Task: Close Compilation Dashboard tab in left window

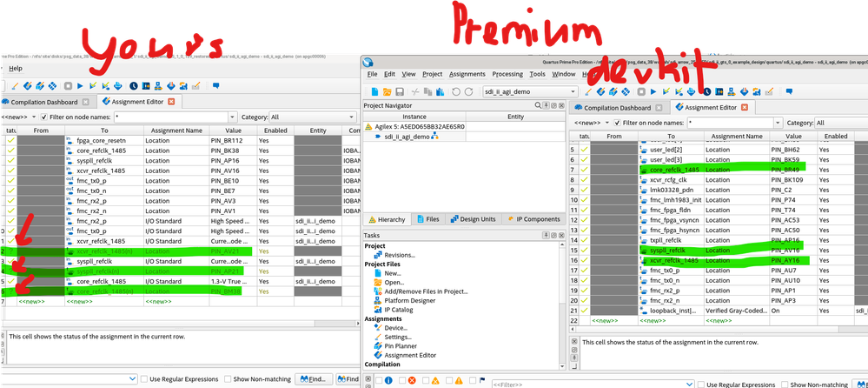Action: 85,102
